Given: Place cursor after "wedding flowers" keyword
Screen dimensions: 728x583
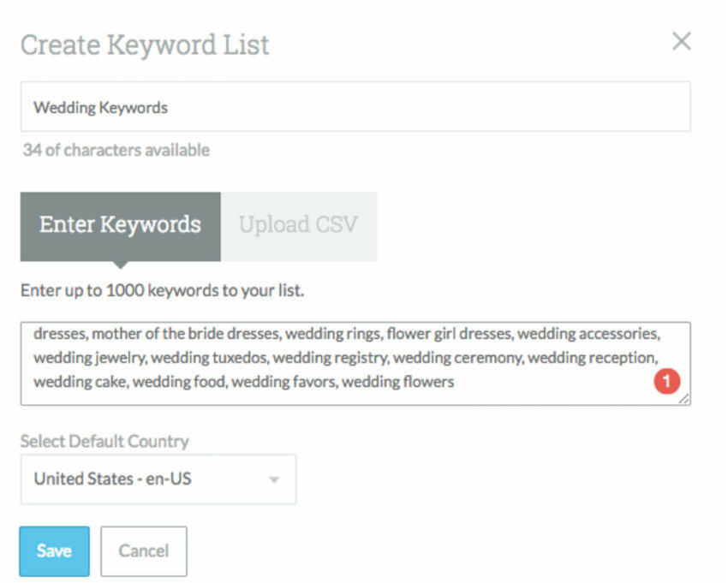Looking at the screenshot, I should 456,382.
